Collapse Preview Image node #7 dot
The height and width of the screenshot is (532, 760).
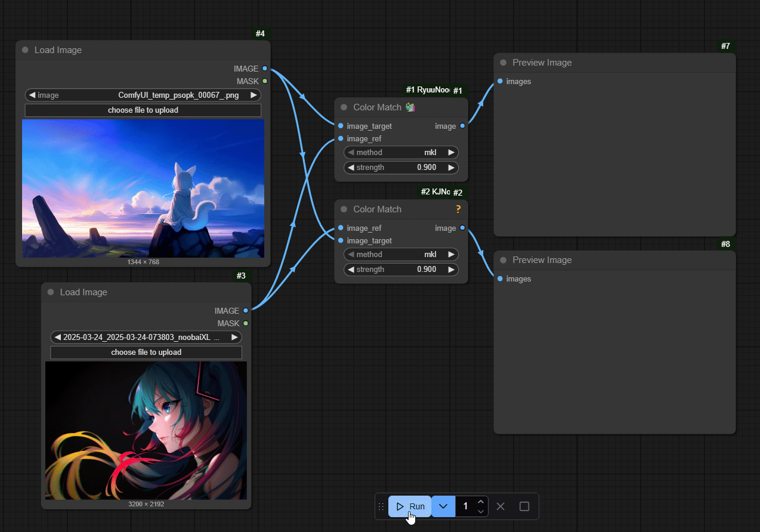click(503, 63)
